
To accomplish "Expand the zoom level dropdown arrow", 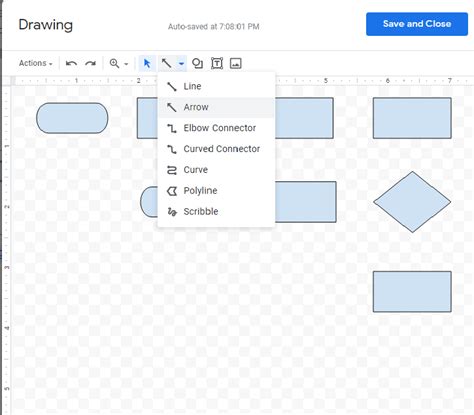I will (x=126, y=64).
